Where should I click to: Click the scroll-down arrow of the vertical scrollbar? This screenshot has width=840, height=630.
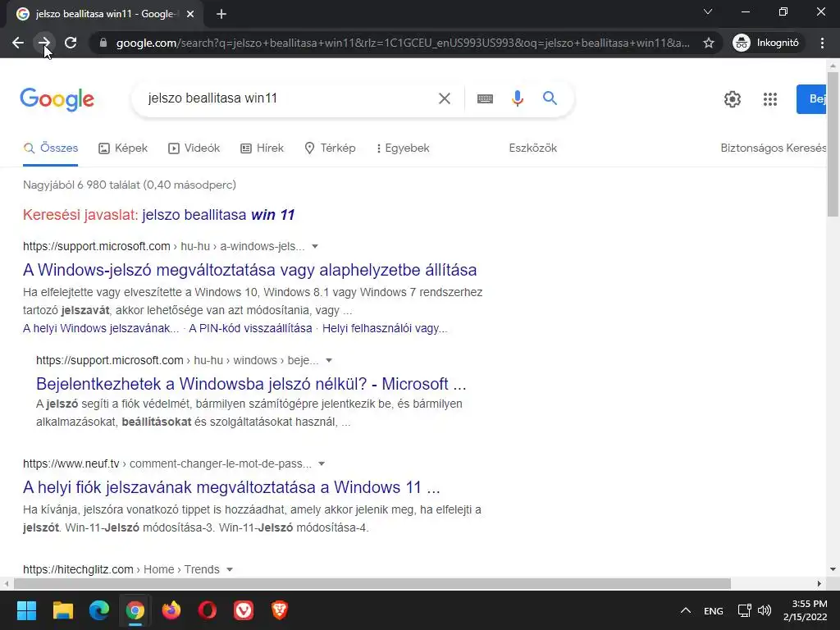[833, 569]
